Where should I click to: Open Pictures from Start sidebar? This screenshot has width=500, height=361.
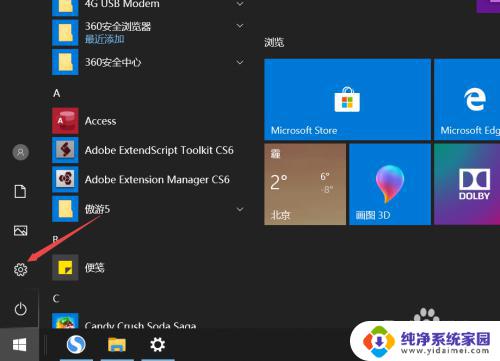coord(20,230)
